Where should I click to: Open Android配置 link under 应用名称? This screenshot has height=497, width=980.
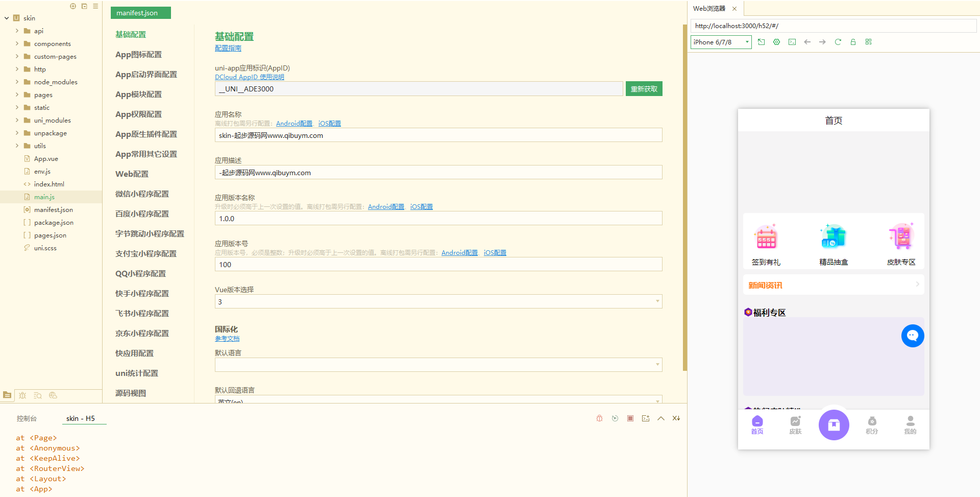[x=294, y=124]
